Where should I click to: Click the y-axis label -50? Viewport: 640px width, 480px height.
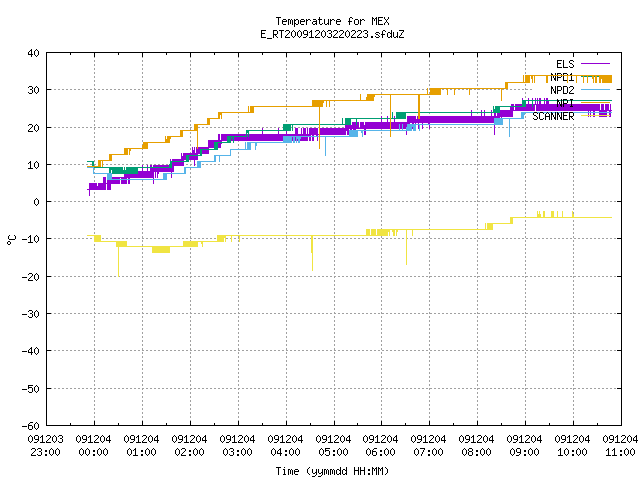(x=31, y=389)
